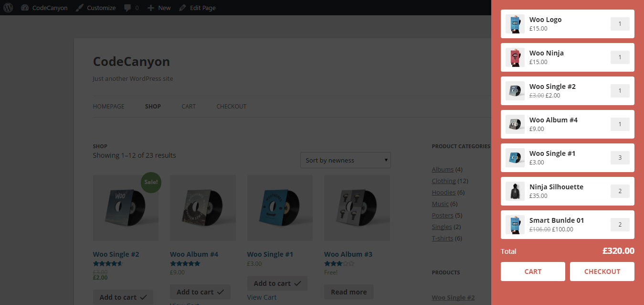Click the Woo Ninja quantity field

pos(620,57)
